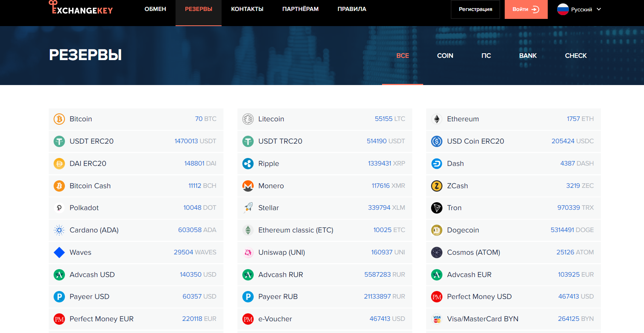Click the 21133897 RUR reserve amount
The width and height of the screenshot is (644, 333).
(384, 297)
